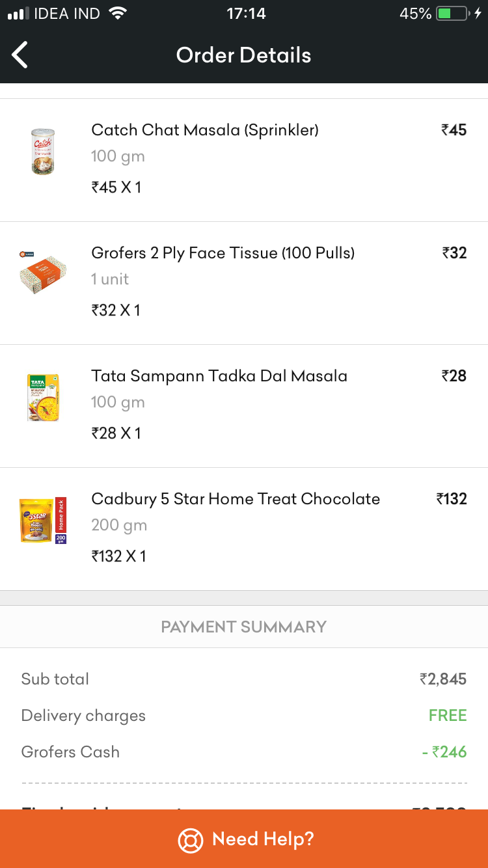Open Cadbury 5 Star product image
Screen dimensions: 488x868
(x=43, y=520)
